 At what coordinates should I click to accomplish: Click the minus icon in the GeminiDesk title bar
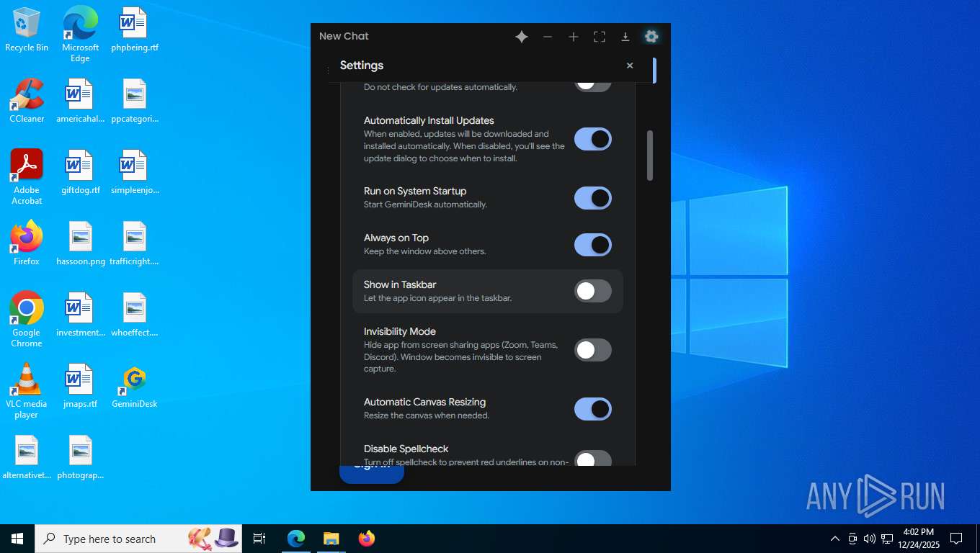point(548,37)
